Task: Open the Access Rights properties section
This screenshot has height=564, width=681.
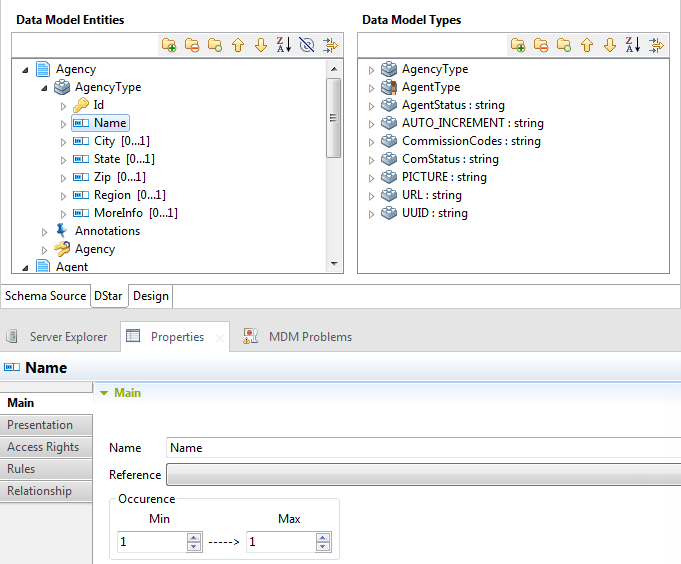Action: coord(43,447)
